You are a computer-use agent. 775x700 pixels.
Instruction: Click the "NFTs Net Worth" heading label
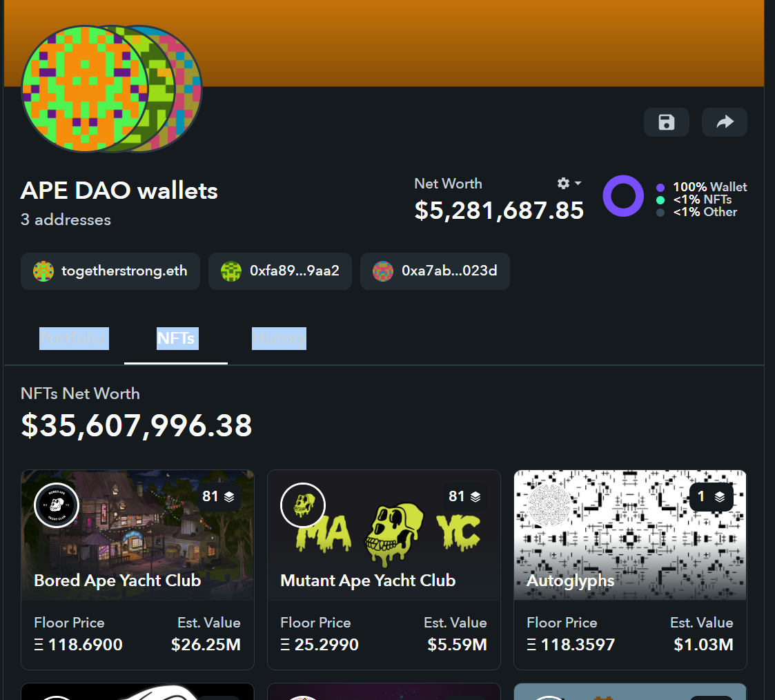coord(80,393)
